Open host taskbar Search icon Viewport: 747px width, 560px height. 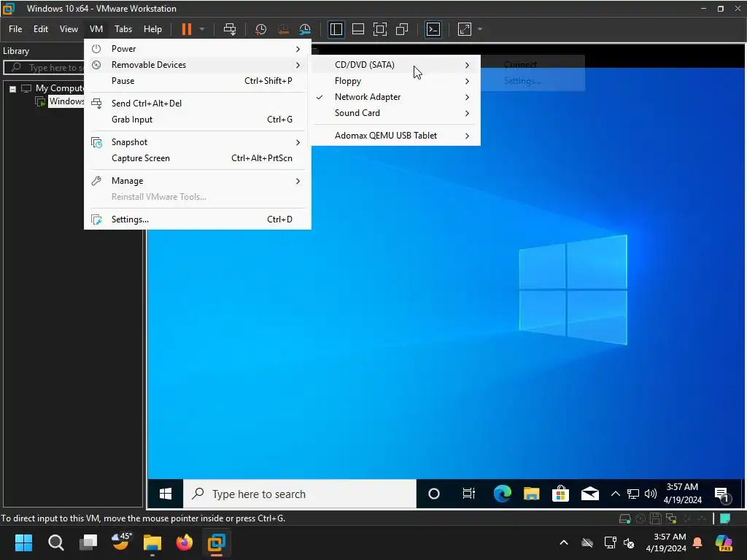[55, 542]
